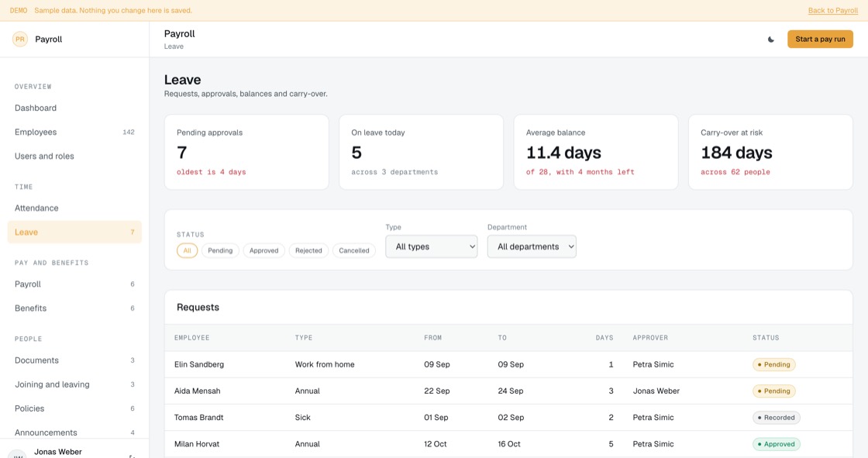Click the Leave breadcrumb under Payroll title

(x=174, y=46)
